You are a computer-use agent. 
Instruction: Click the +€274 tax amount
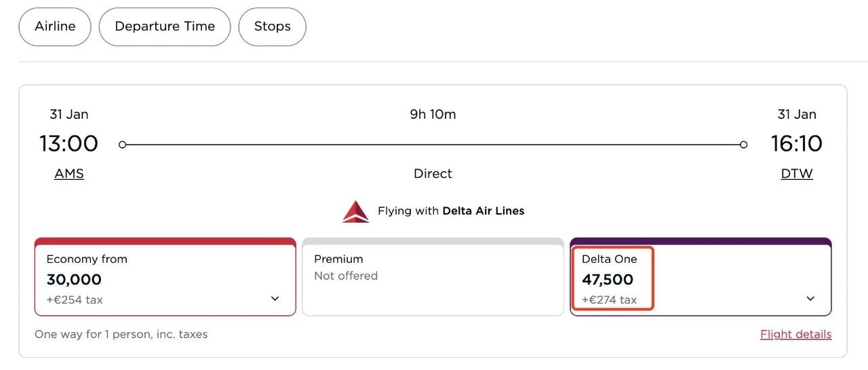(x=609, y=299)
